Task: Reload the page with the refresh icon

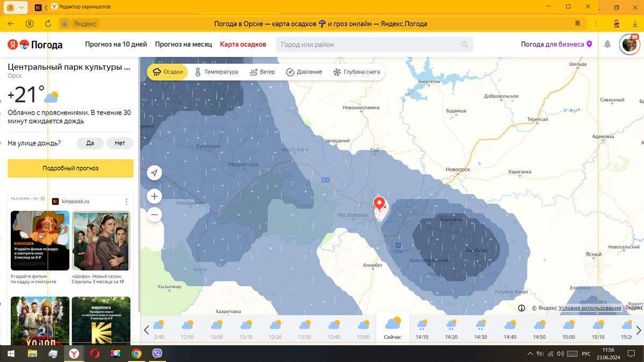Action: 48,24
